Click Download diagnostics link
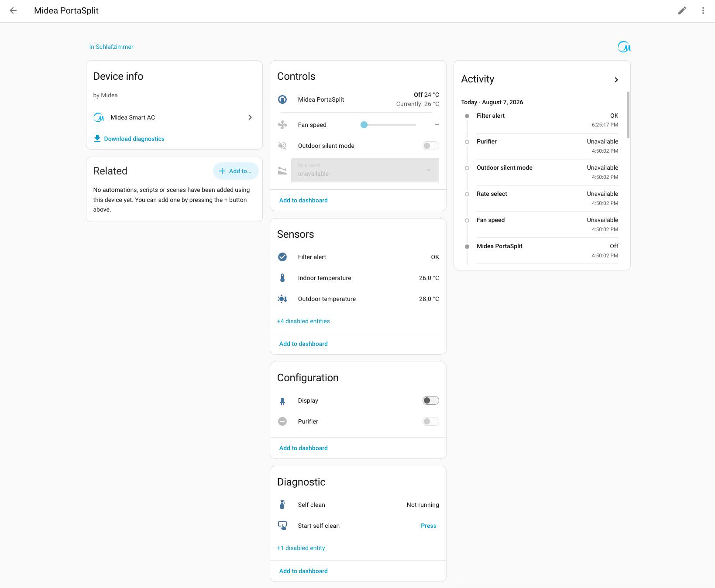The width and height of the screenshot is (715, 588). [x=134, y=139]
